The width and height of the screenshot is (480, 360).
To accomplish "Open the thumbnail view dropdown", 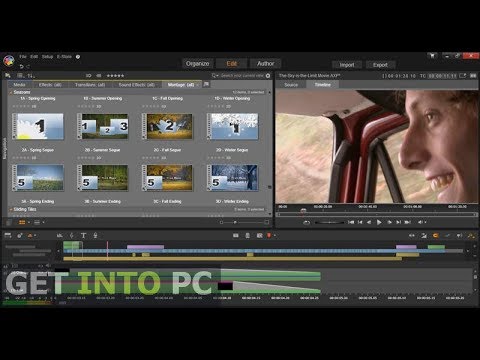I will click(29, 222).
